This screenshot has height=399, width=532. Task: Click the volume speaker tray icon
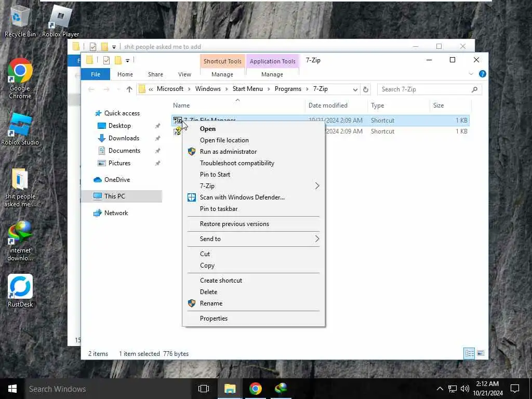point(465,389)
